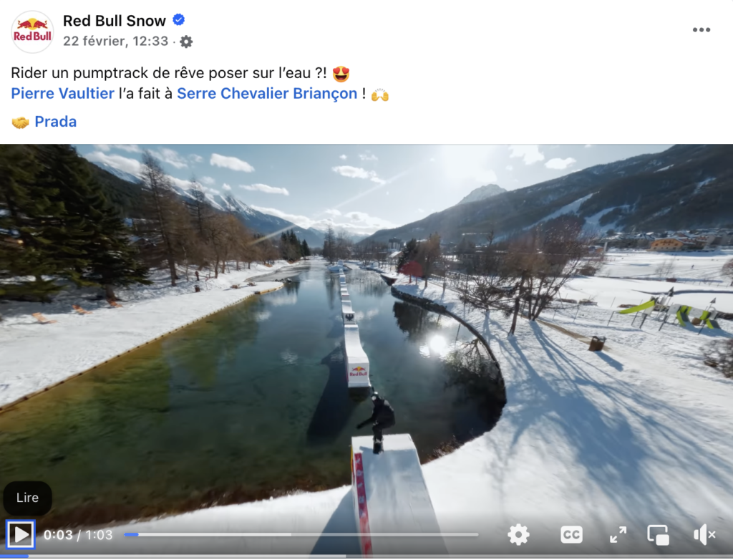Toggle closed captions CC button
Image resolution: width=733 pixels, height=560 pixels.
point(571,534)
